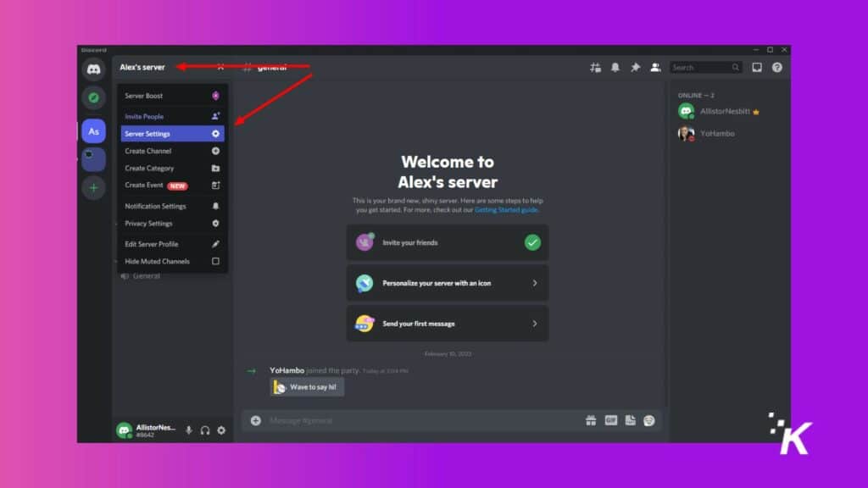Minimize the Discord window
The height and width of the screenshot is (488, 868).
755,50
